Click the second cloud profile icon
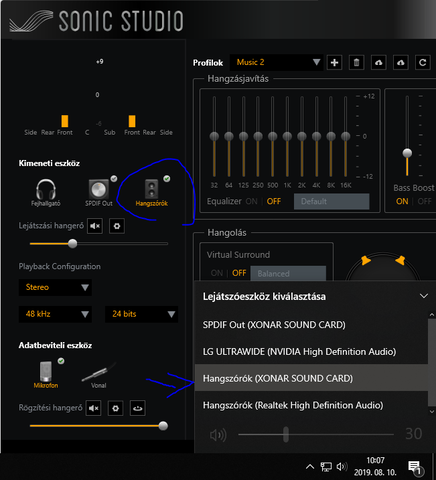Screen dimensions: 436x480 [401, 62]
